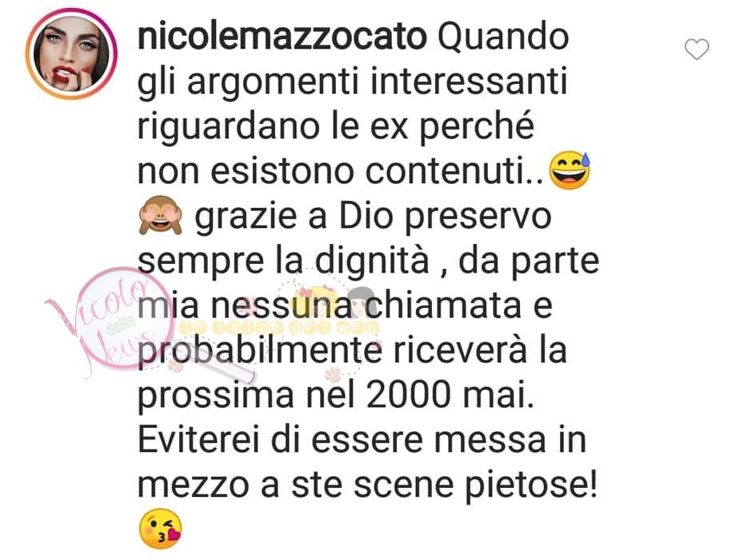Click the word 'Quando' after the username
The height and width of the screenshot is (560, 756).
tap(503, 37)
